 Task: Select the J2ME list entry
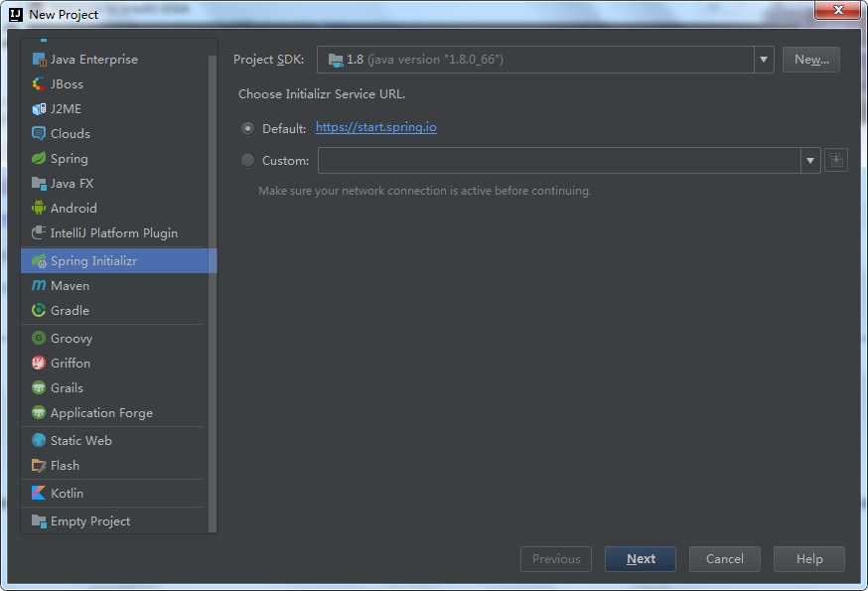(x=114, y=109)
